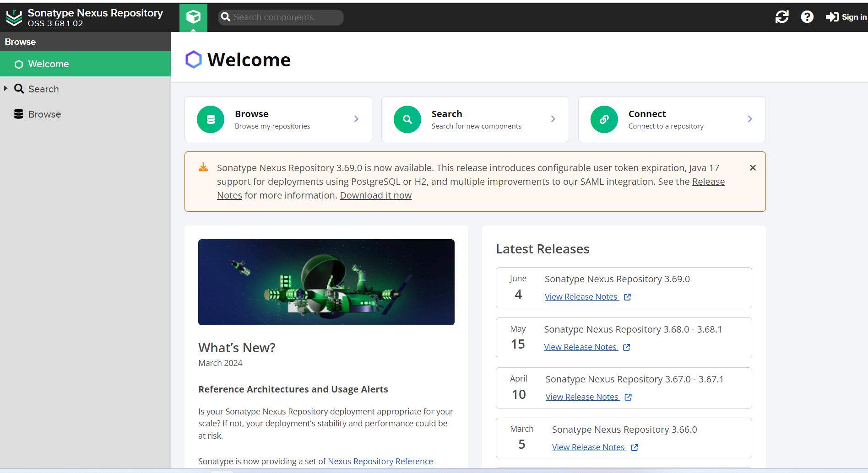
Task: Click the chevron on Browse card
Action: pyautogui.click(x=356, y=119)
